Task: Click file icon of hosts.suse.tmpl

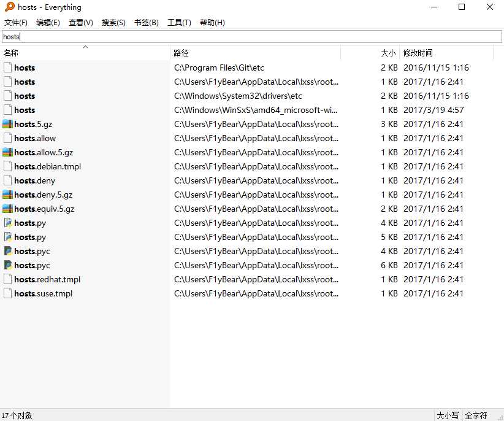Action: (8, 293)
